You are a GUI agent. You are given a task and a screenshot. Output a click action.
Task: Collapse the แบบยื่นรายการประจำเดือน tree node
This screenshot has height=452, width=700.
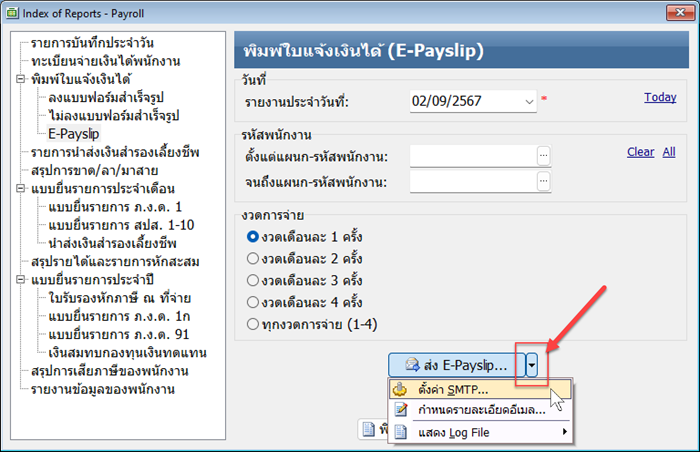point(22,189)
